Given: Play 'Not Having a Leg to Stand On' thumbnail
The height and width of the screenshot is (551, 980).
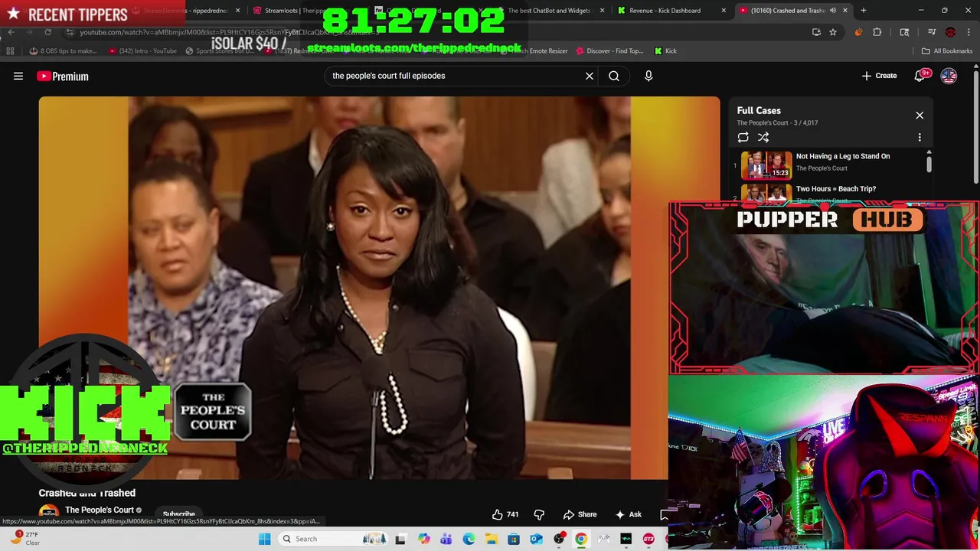Looking at the screenshot, I should coord(766,165).
